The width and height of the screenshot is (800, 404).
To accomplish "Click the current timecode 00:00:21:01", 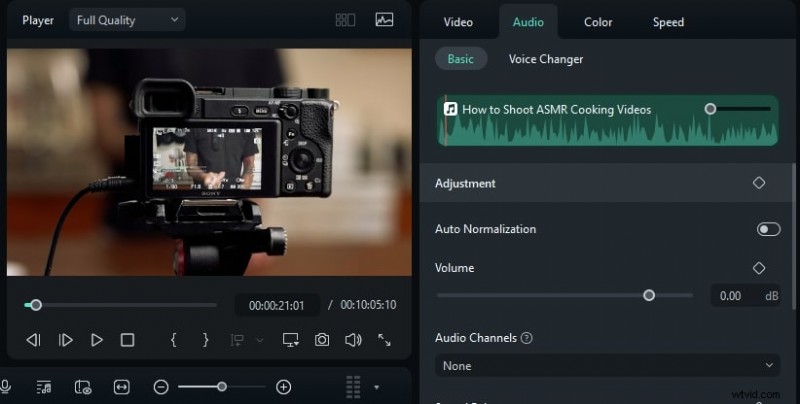I will click(x=277, y=306).
